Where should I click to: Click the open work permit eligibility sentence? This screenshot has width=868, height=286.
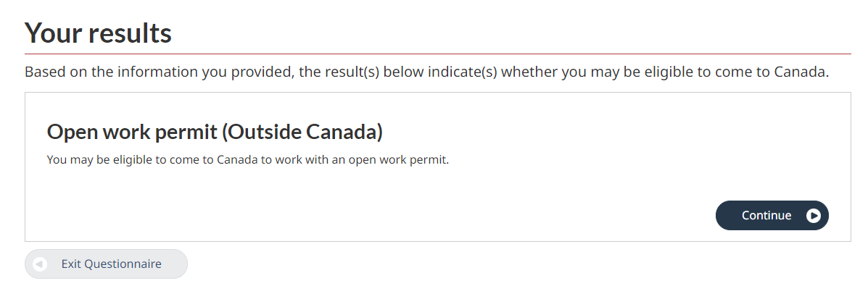248,160
